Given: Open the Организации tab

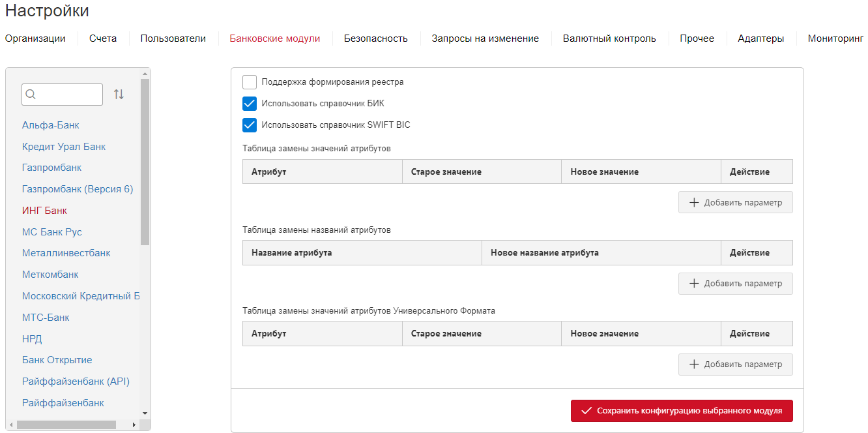Looking at the screenshot, I should [x=35, y=38].
